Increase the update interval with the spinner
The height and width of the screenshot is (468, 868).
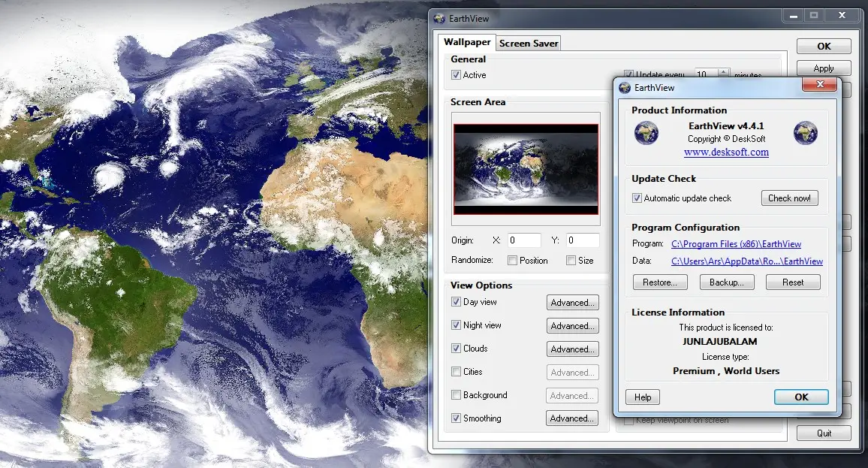point(724,71)
